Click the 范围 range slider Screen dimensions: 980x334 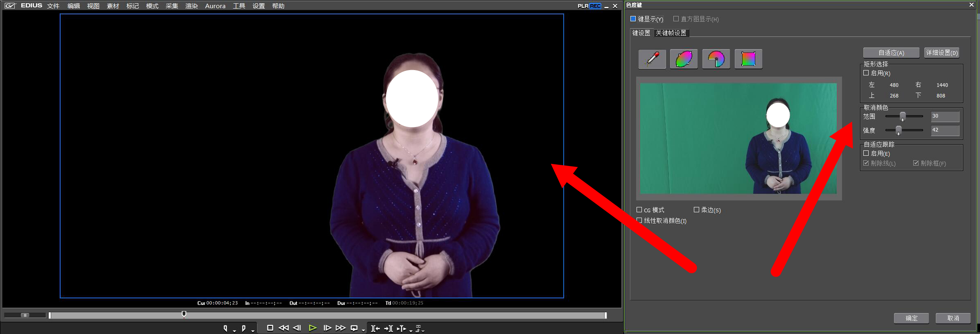904,116
